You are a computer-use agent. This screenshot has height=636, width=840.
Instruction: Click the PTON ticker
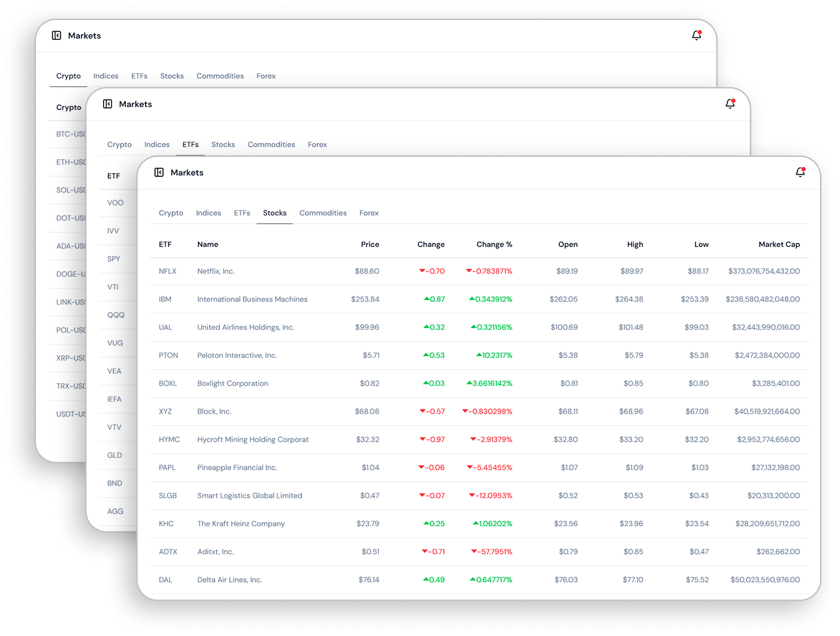(x=168, y=355)
